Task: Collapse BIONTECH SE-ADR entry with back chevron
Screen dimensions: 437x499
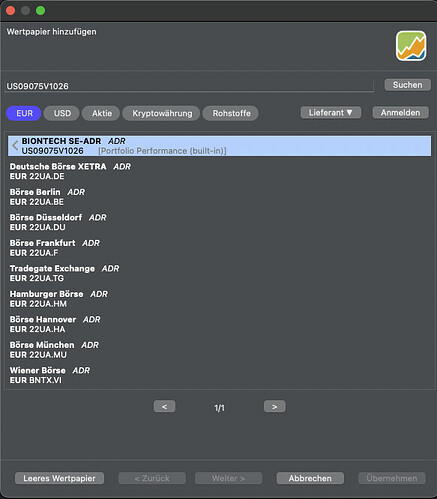Action: 15,146
